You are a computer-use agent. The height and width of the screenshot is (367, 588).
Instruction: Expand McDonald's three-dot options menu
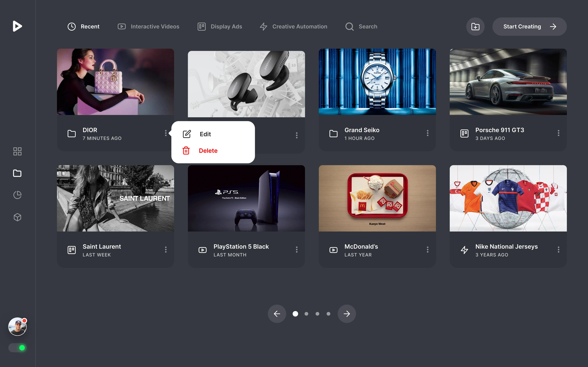pyautogui.click(x=428, y=250)
